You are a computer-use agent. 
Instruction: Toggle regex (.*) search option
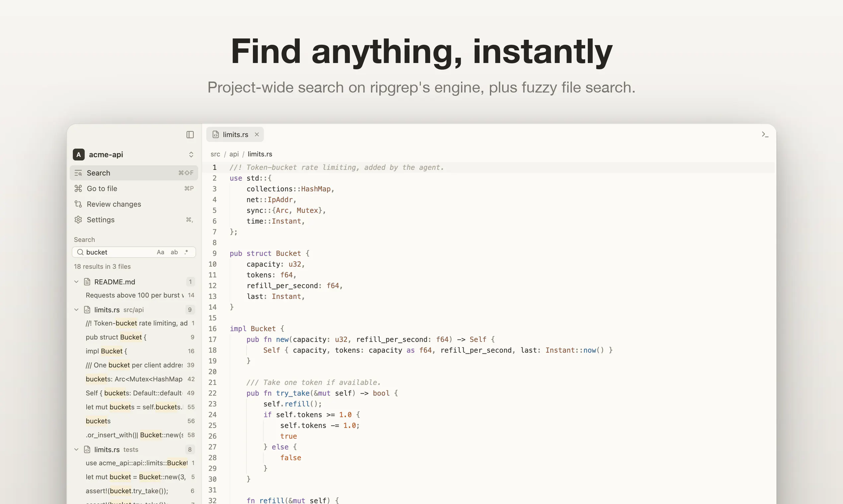[186, 252]
